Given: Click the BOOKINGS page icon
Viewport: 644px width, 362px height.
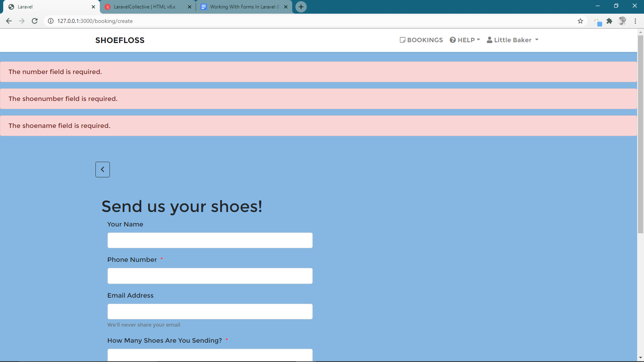Looking at the screenshot, I should 402,40.
